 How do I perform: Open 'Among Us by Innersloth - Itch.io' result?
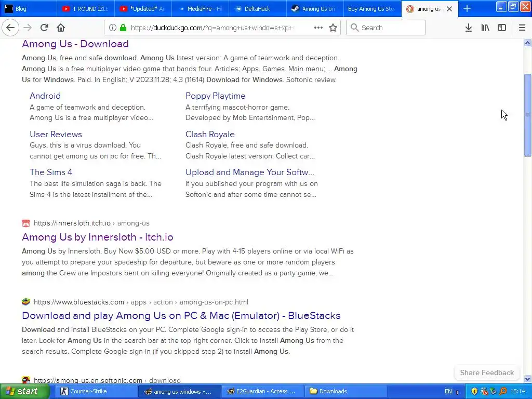coord(97,237)
